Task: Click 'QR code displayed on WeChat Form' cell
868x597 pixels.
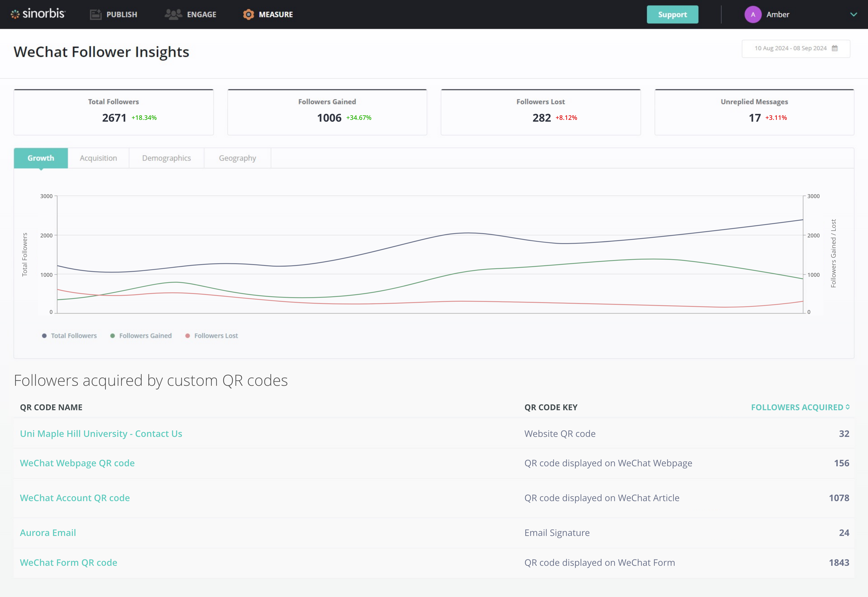Action: (x=600, y=563)
